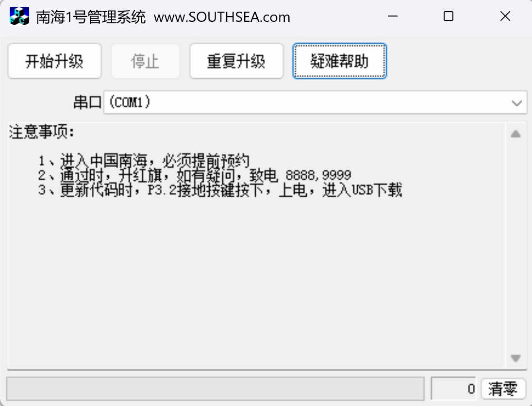
Task: Click the 清零 button to reset the counter
Action: (503, 389)
